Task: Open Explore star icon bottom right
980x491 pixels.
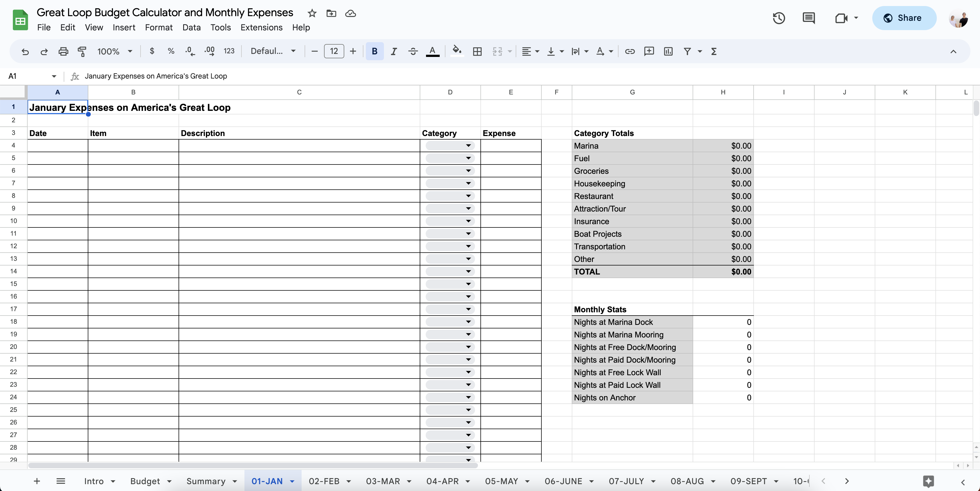Action: coord(928,481)
